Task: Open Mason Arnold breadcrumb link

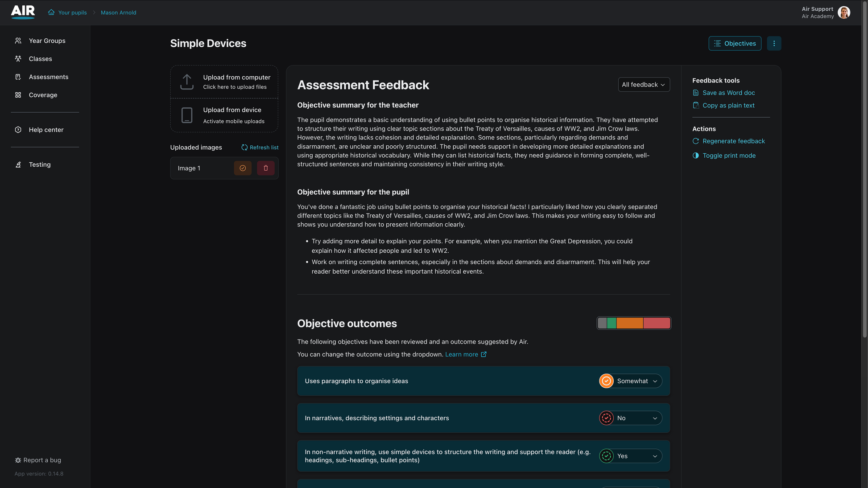Action: coord(119,12)
